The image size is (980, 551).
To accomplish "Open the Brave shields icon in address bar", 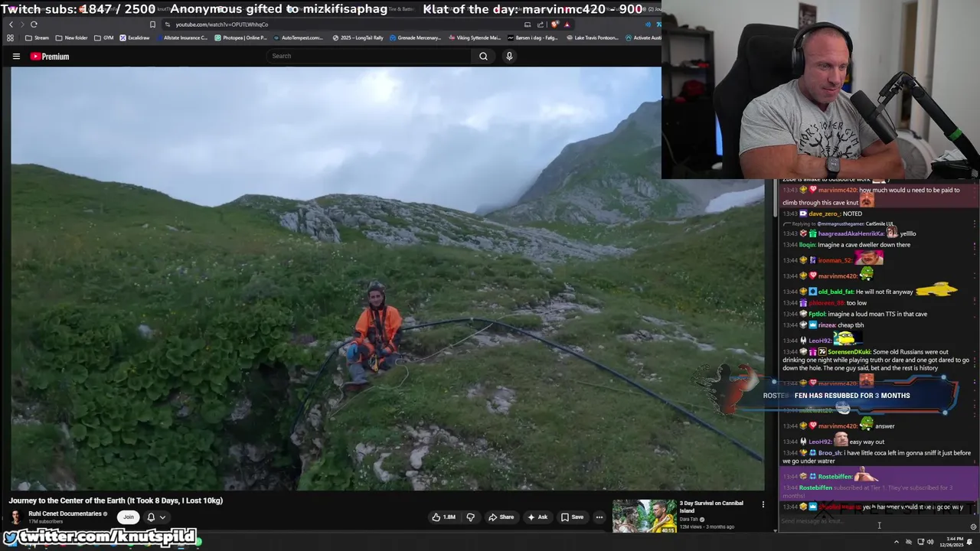I will [556, 24].
